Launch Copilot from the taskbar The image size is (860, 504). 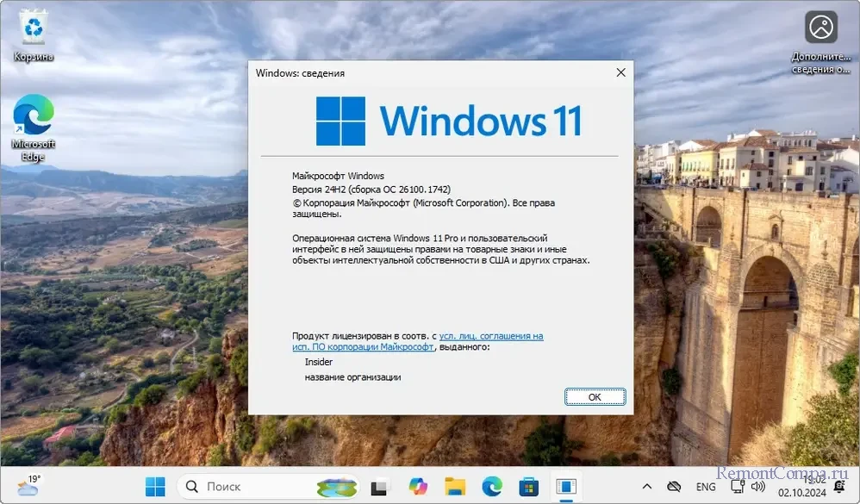[419, 487]
